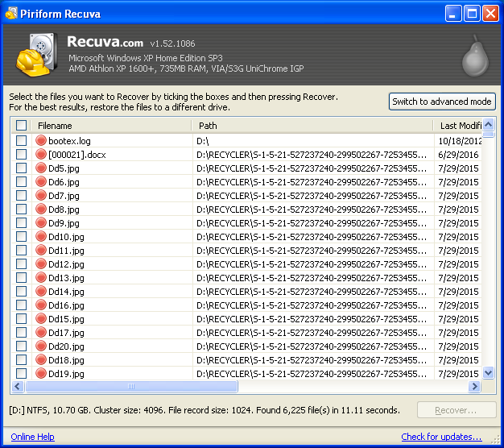
Task: Sort by the Last Modified column header
Action: [458, 126]
